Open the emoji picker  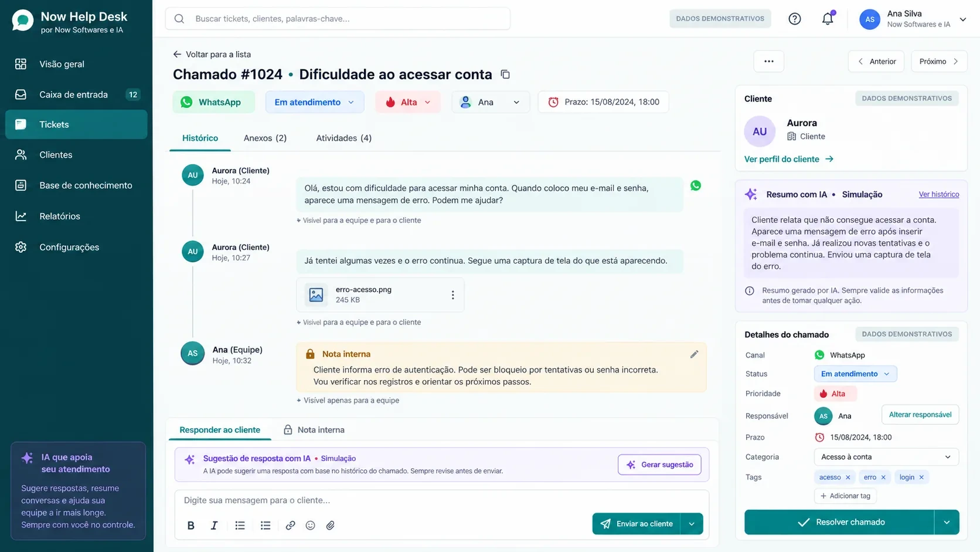pyautogui.click(x=310, y=526)
